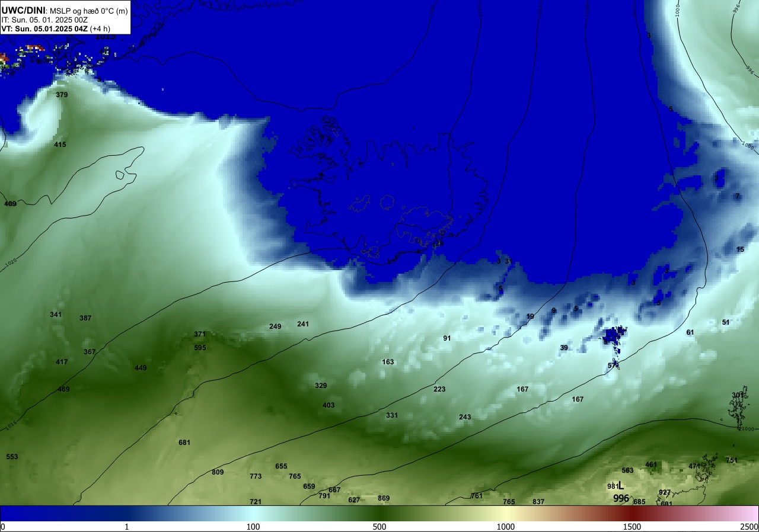
Task: Click the title text 'UWC/DINI: MSLP og hæð 0°C (m)'
Action: [x=65, y=10]
